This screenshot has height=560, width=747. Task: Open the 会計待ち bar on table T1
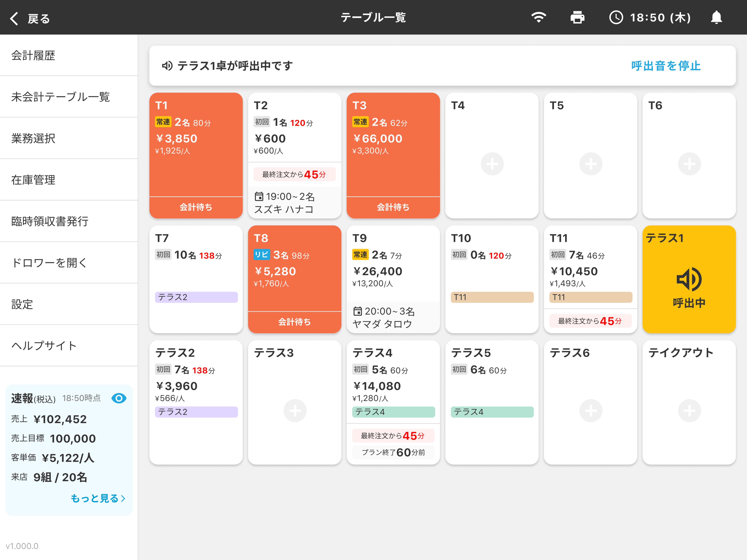196,207
